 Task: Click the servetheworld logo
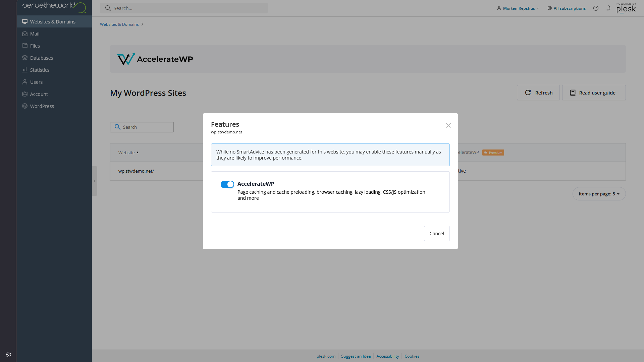pos(54,7)
